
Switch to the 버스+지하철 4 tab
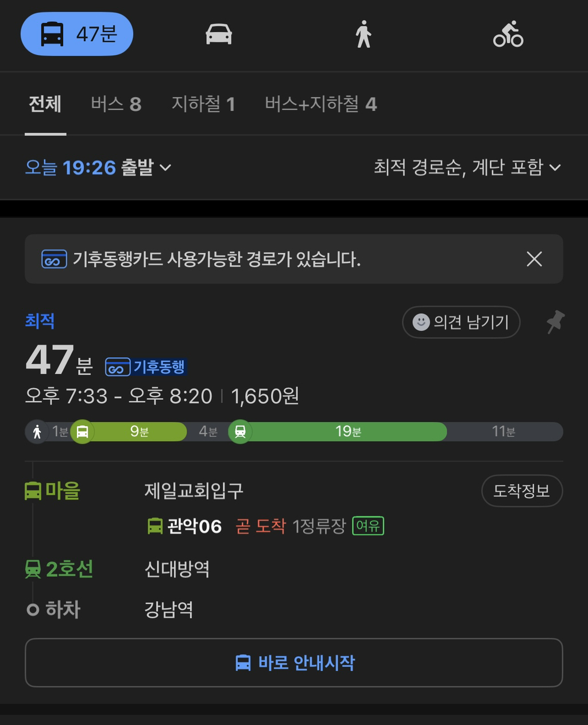320,105
